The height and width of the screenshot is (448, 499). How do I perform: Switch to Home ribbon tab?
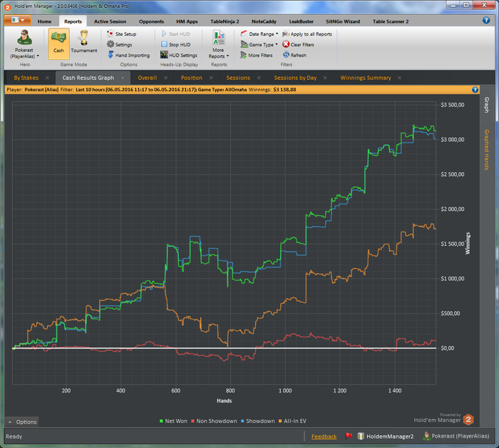pyautogui.click(x=44, y=21)
